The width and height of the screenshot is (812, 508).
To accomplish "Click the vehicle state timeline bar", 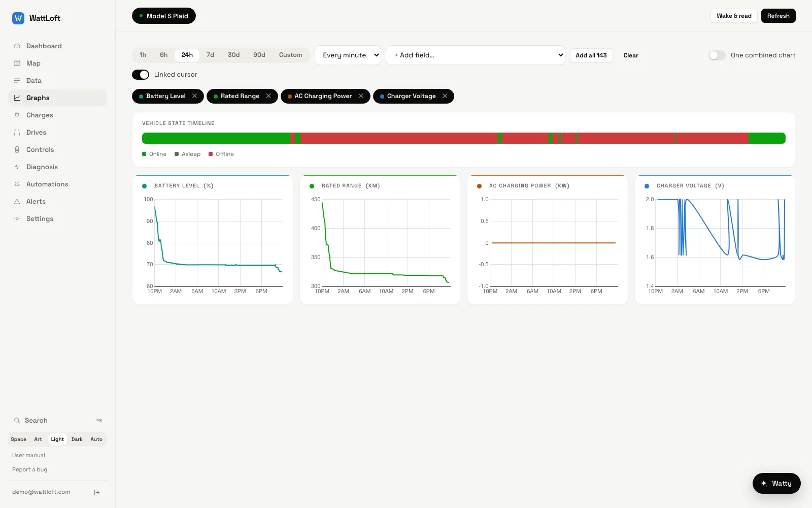I will click(464, 138).
